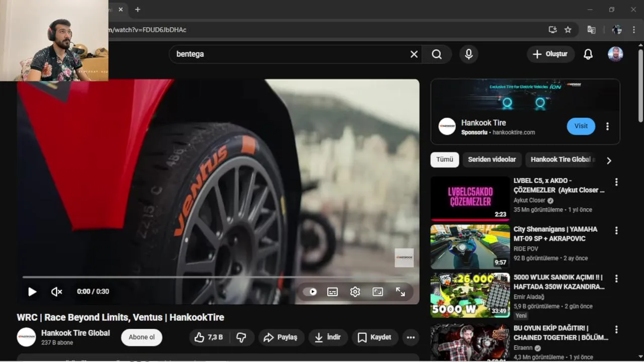Enter fullscreen mode
Image resolution: width=644 pixels, height=362 pixels.
coord(400,292)
